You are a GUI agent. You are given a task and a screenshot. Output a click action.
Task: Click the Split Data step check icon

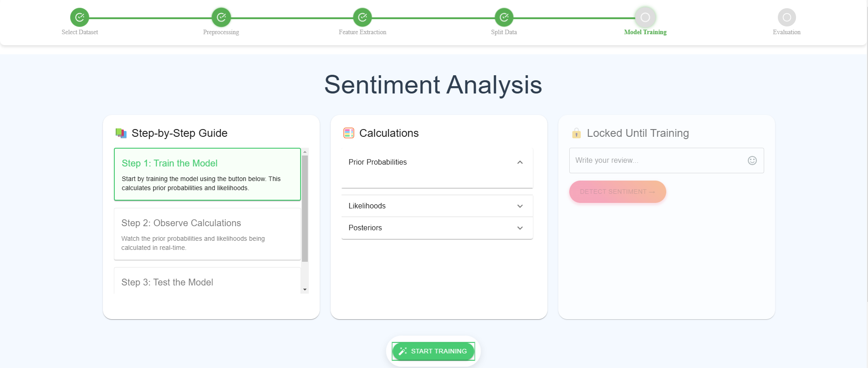tap(504, 17)
